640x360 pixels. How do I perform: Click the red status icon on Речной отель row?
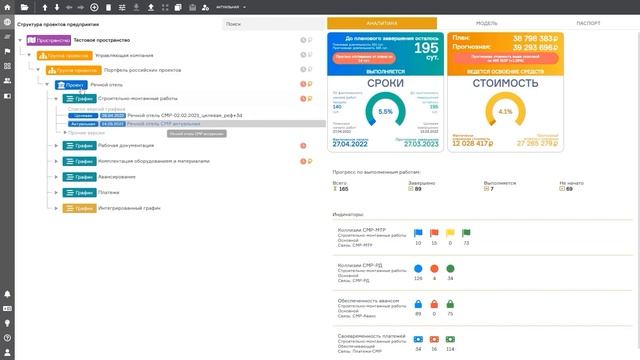[x=303, y=84]
